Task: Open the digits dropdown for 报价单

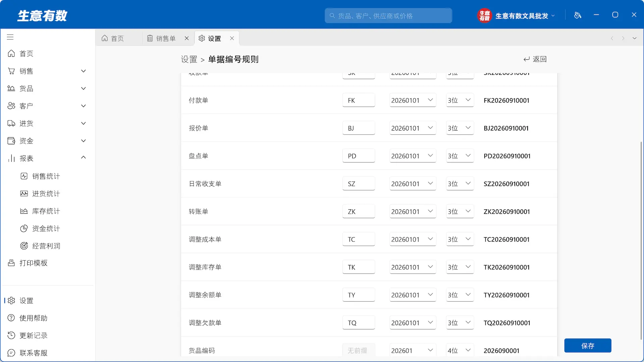Action: [460, 128]
